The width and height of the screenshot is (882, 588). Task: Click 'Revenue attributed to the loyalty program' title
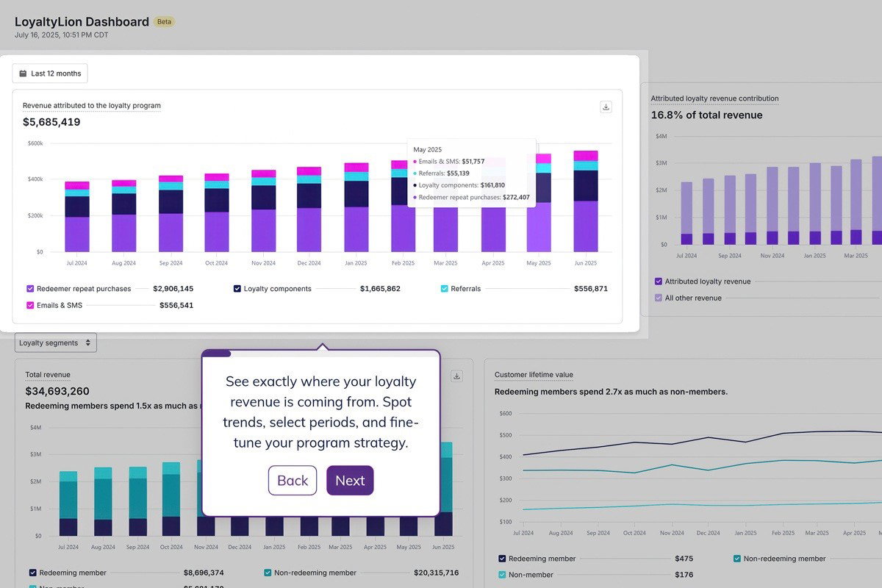click(x=92, y=106)
